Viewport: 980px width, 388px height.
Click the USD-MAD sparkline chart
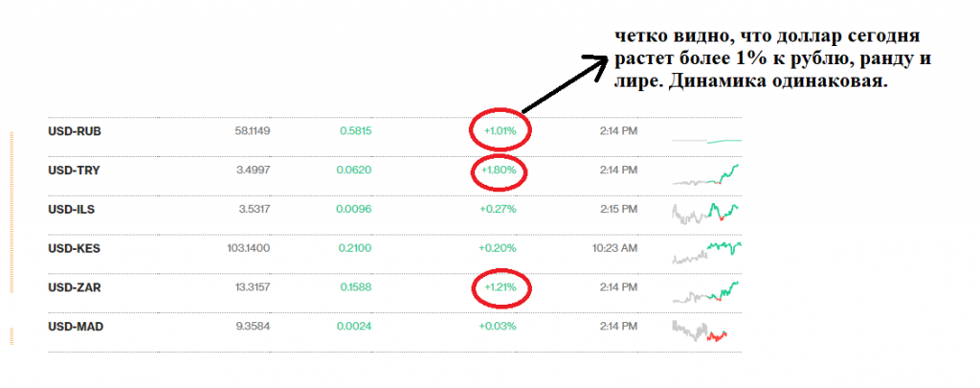tap(700, 331)
